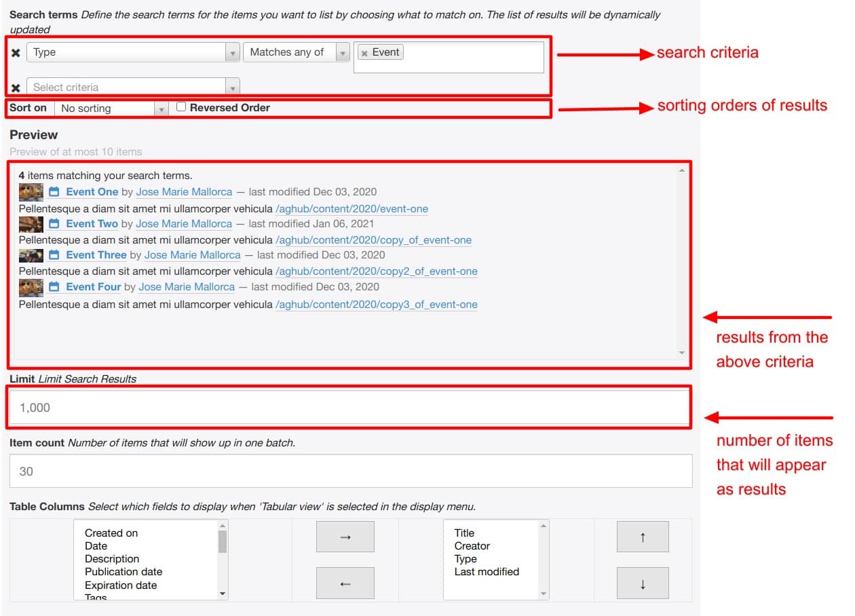
Task: Remove the Type search criteria row
Action: point(16,53)
